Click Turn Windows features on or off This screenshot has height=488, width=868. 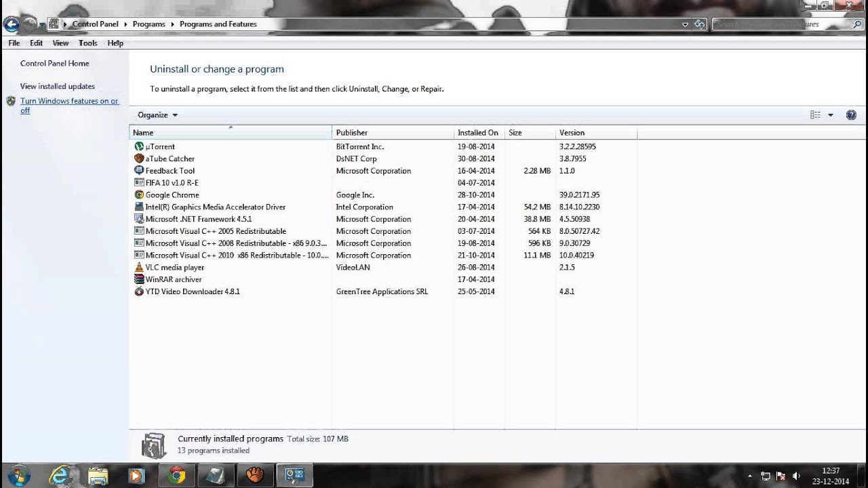click(x=69, y=106)
